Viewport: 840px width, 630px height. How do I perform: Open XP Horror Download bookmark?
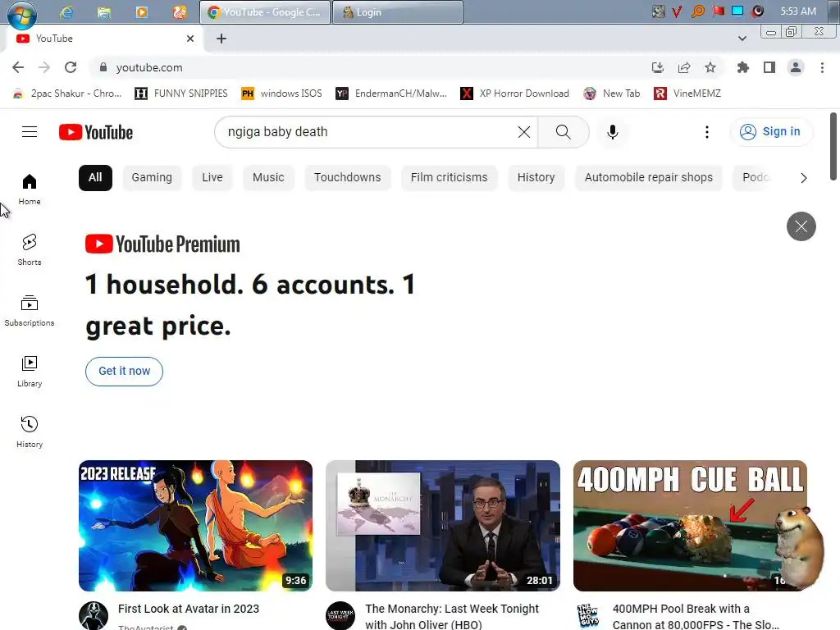[515, 94]
